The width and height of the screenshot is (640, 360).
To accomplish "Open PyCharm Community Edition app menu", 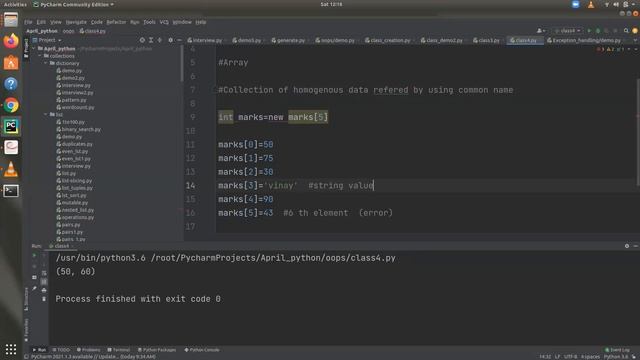I will tap(73, 4).
